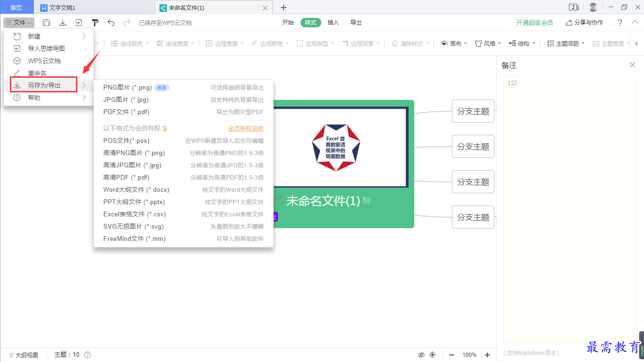Image resolution: width=644 pixels, height=362 pixels.
Task: Click the note icon beside 未命名文件(1) title
Action: pyautogui.click(x=367, y=200)
